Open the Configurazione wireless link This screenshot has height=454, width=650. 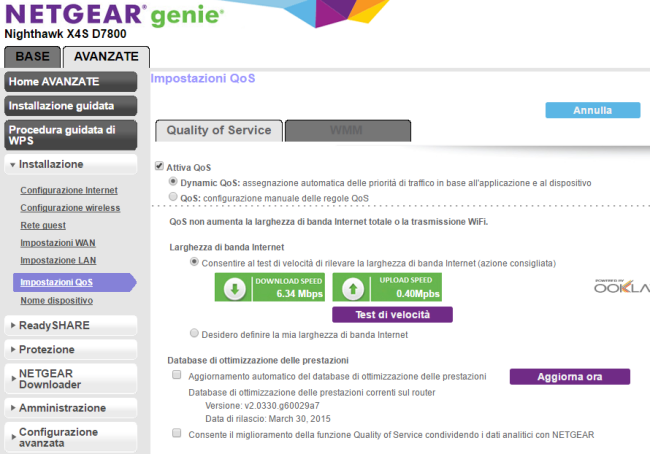70,208
